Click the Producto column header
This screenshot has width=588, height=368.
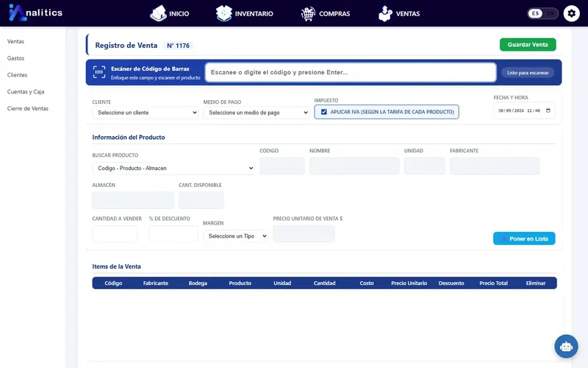click(x=240, y=283)
